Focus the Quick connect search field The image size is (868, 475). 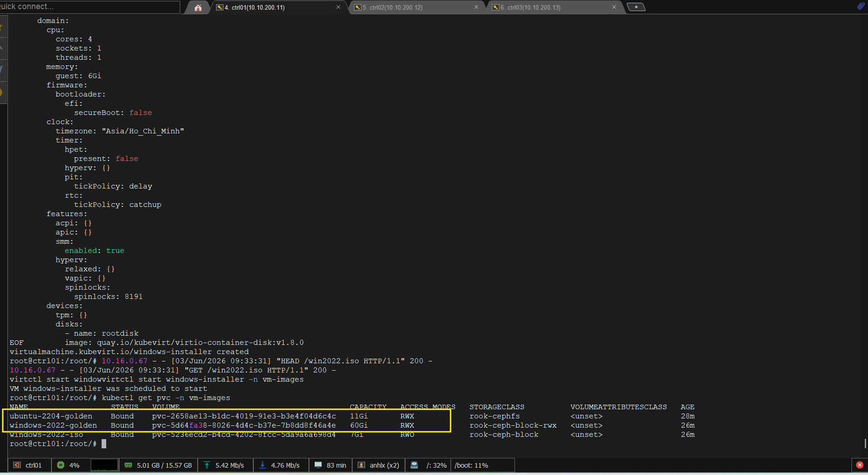(90, 7)
